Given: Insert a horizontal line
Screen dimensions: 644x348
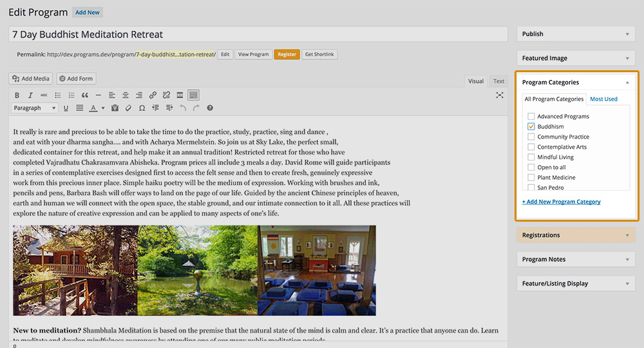Looking at the screenshot, I should (98, 95).
